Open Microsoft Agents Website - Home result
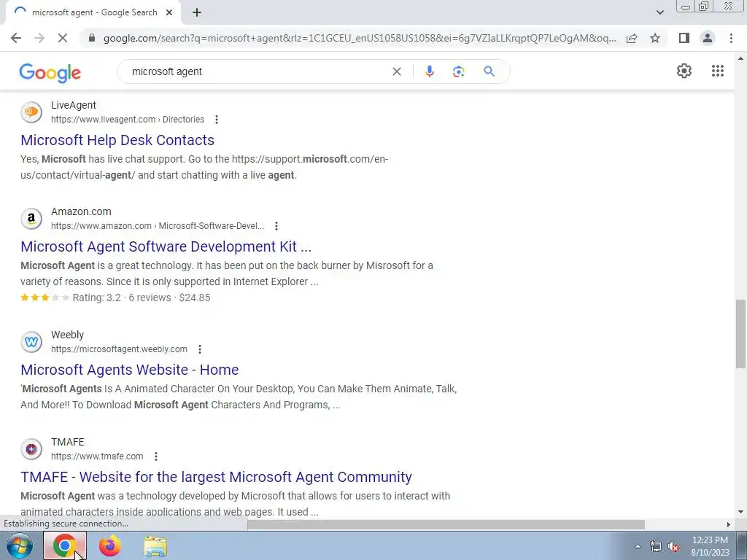The image size is (747, 560). tap(130, 370)
